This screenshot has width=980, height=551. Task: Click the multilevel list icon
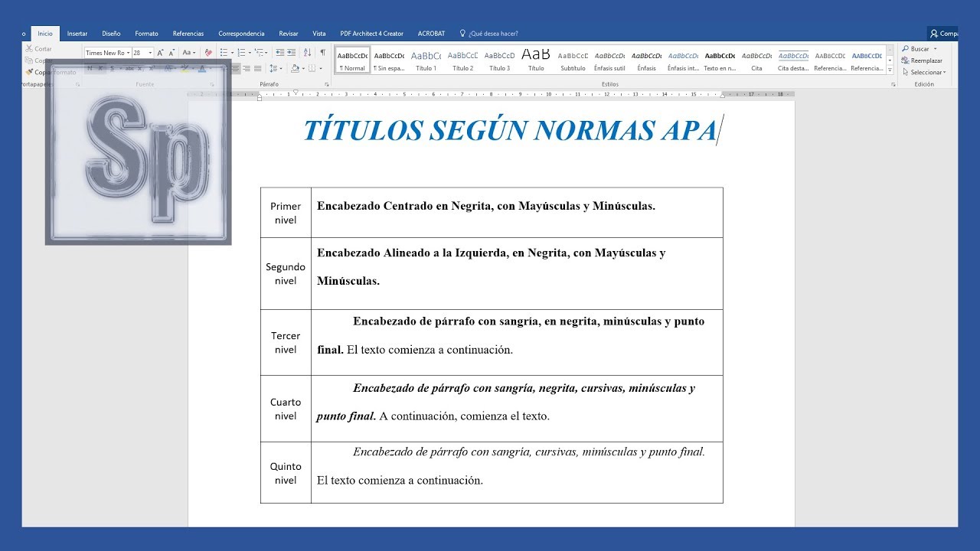[258, 53]
